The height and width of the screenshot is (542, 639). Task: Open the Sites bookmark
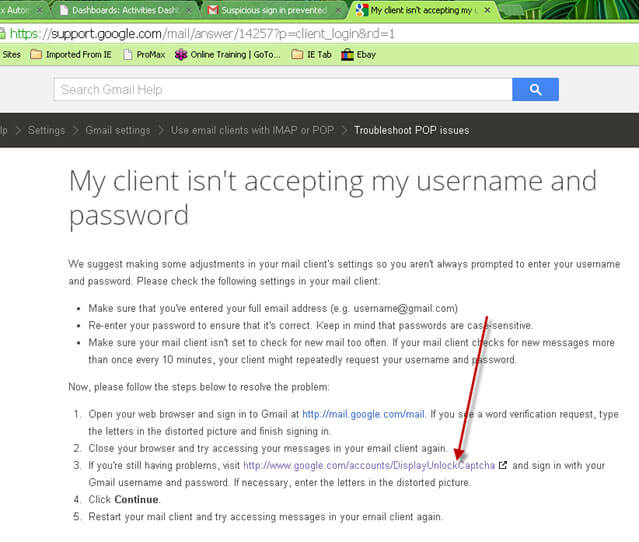tap(11, 54)
